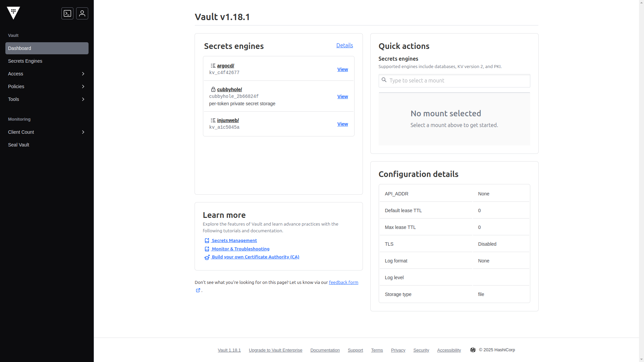Click the lock icon beside cubbyhole/

click(213, 89)
